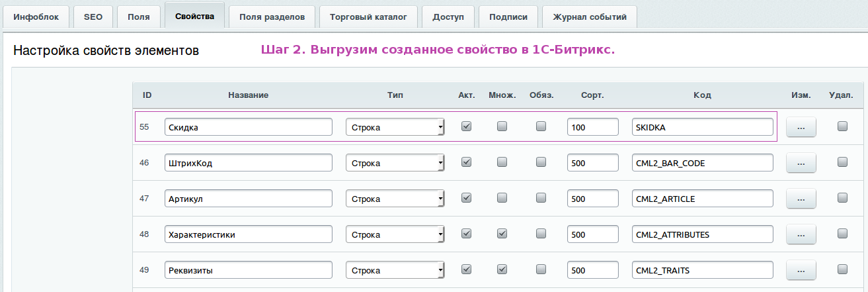Switch to the SEO tab
868x292 pixels.
pyautogui.click(x=93, y=17)
